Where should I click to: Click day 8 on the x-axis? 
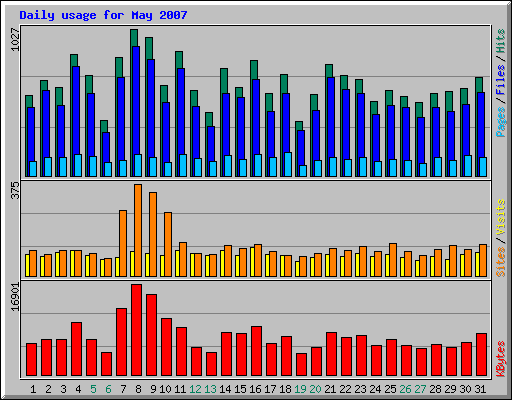(138, 389)
